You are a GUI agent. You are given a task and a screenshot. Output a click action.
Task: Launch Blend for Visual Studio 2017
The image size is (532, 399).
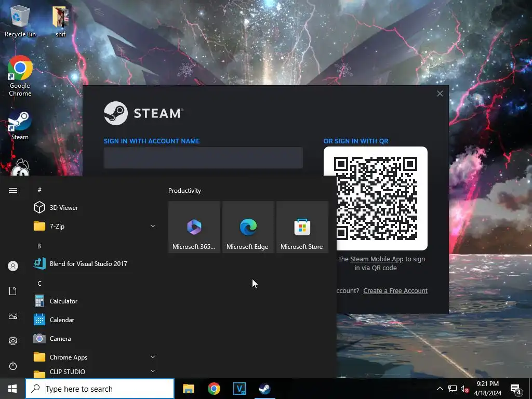(95, 263)
